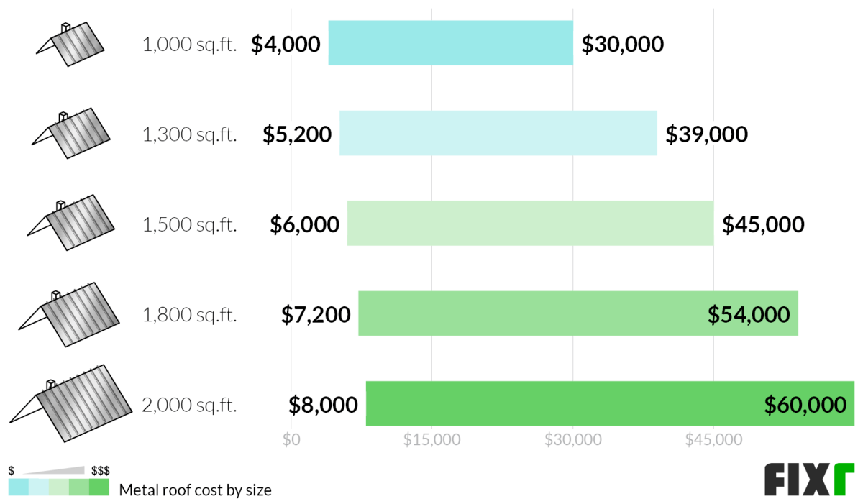Image resolution: width=863 pixels, height=504 pixels.
Task: Select the 1,300 sq.ft. cost bar
Action: pos(498,133)
